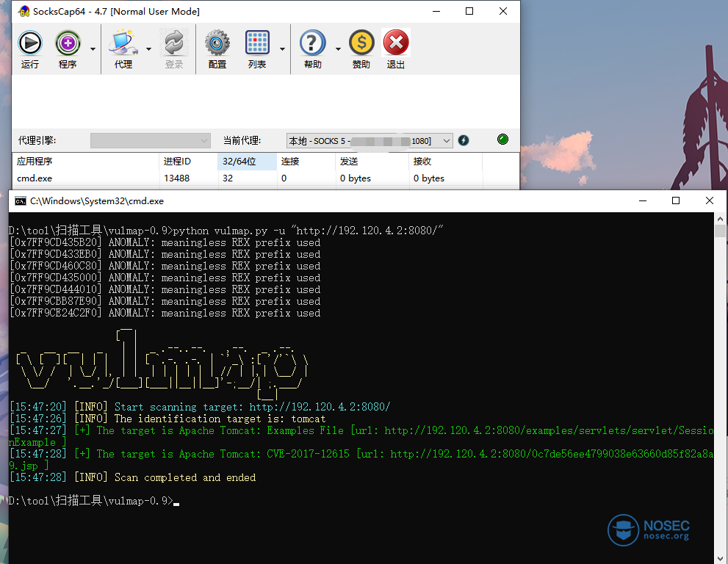Click the cmd vertical scrollbar thumb
This screenshot has height=564, width=728.
pyautogui.click(x=720, y=231)
